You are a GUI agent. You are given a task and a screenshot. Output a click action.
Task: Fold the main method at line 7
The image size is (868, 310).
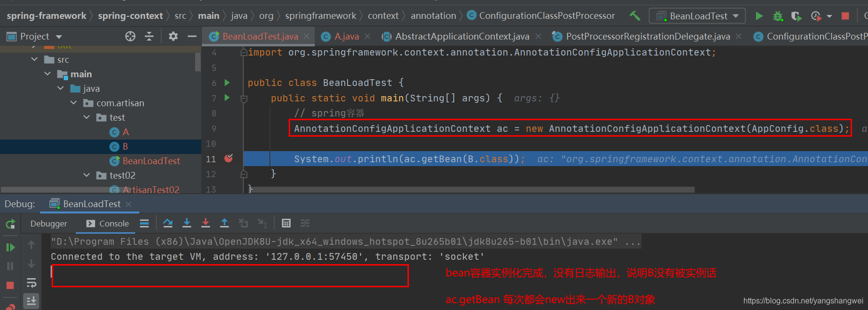[x=244, y=99]
